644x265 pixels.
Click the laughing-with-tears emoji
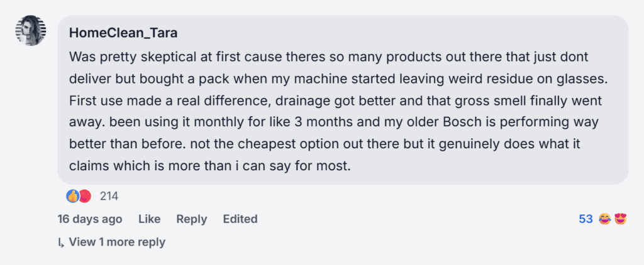pyautogui.click(x=605, y=219)
